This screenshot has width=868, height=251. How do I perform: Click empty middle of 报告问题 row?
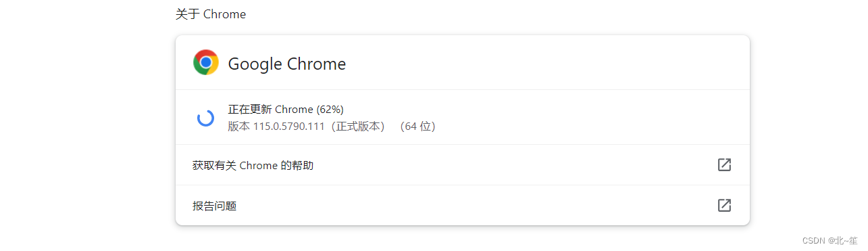[x=473, y=206]
